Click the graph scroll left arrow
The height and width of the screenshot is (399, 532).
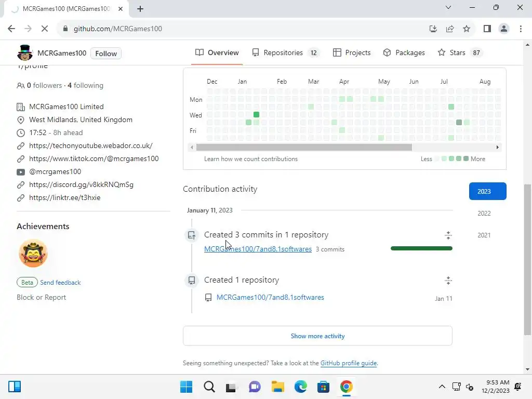192,147
